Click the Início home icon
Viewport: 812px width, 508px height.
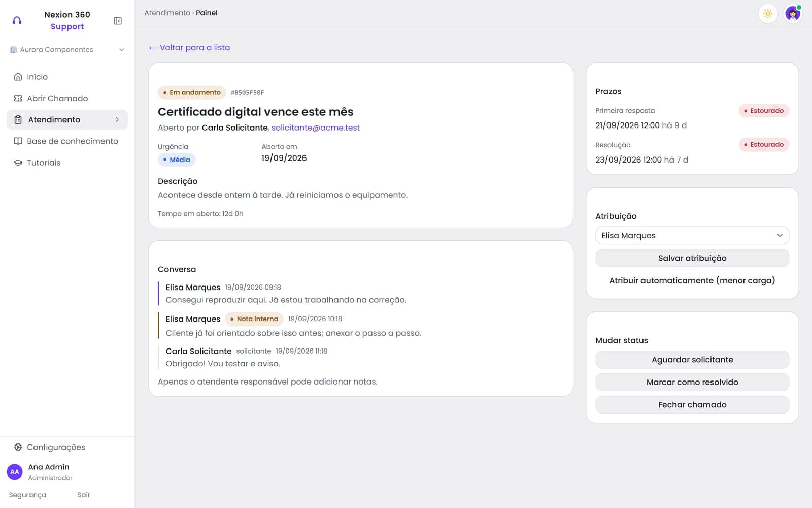(x=18, y=77)
